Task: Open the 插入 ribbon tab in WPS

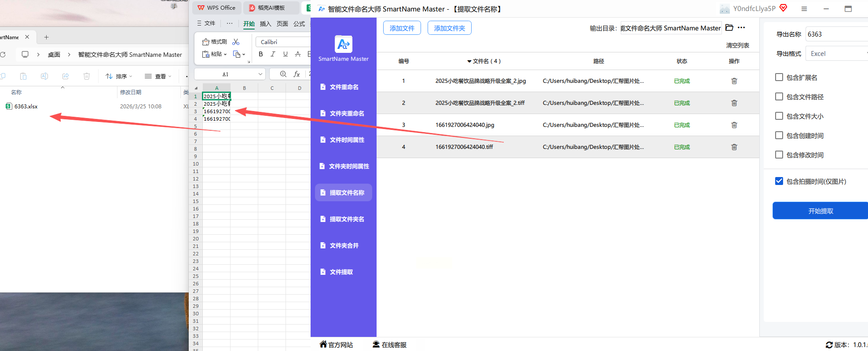Action: [265, 24]
